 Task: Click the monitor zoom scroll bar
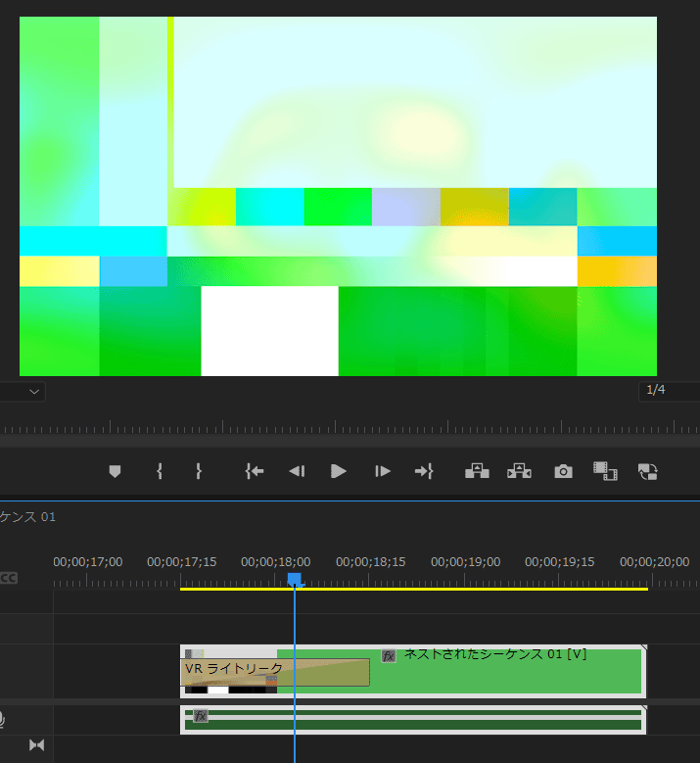(350, 441)
